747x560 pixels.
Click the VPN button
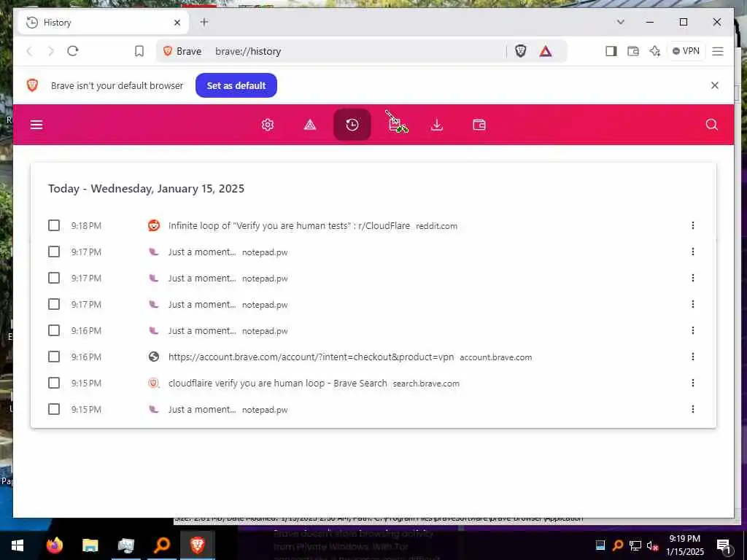(x=686, y=51)
